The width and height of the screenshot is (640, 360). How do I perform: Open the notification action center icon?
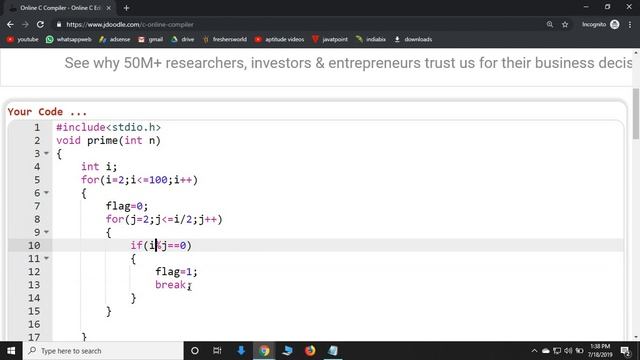[x=625, y=351]
